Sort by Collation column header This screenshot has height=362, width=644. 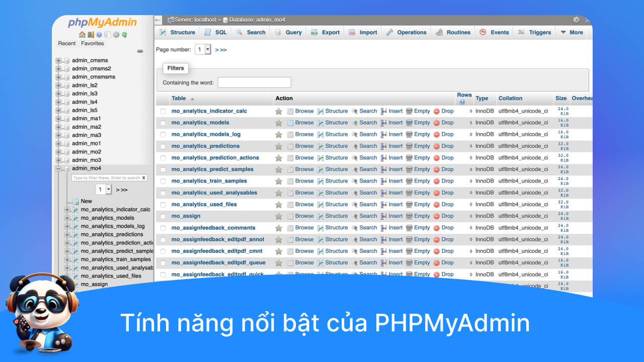(x=510, y=99)
